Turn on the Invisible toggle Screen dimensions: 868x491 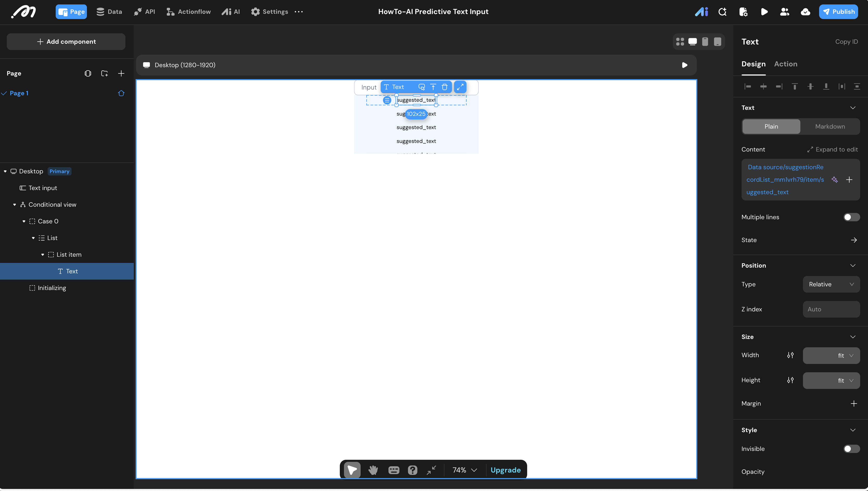point(851,449)
